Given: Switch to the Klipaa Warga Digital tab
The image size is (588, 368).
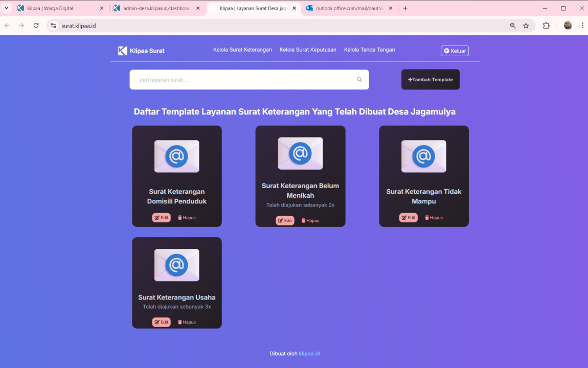Looking at the screenshot, I should [56, 8].
